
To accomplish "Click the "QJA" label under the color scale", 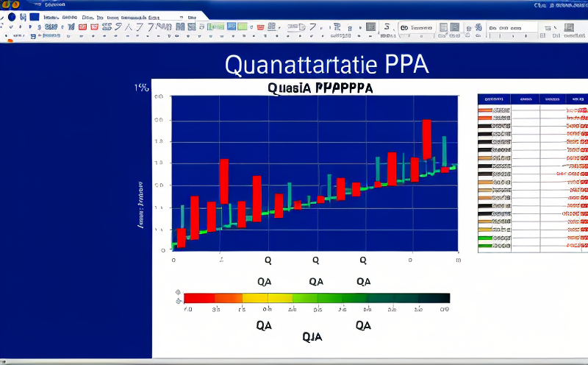I will (312, 337).
